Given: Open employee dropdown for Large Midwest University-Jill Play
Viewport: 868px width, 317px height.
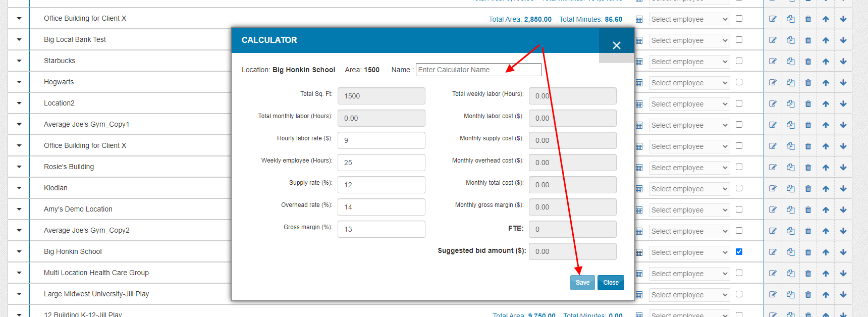Looking at the screenshot, I should click(689, 295).
